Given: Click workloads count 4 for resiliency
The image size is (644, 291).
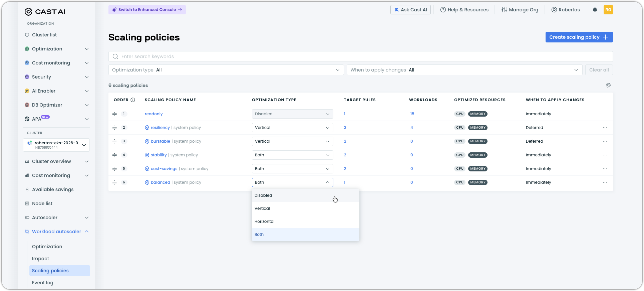Looking at the screenshot, I should point(412,128).
